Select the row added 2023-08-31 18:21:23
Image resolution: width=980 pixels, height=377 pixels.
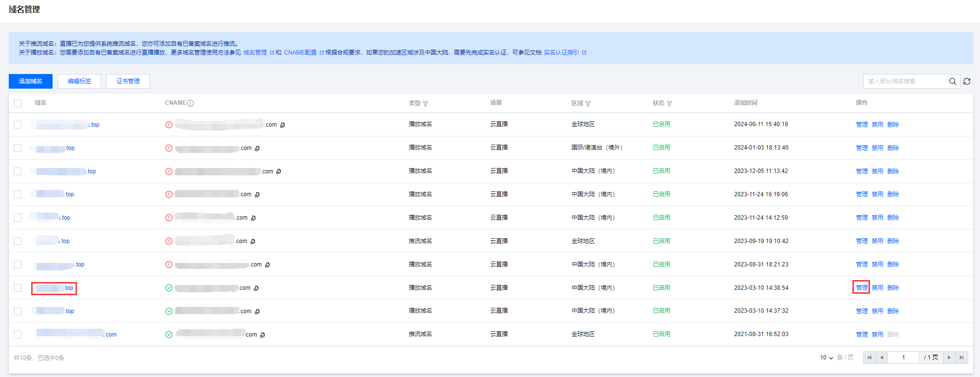pyautogui.click(x=18, y=264)
